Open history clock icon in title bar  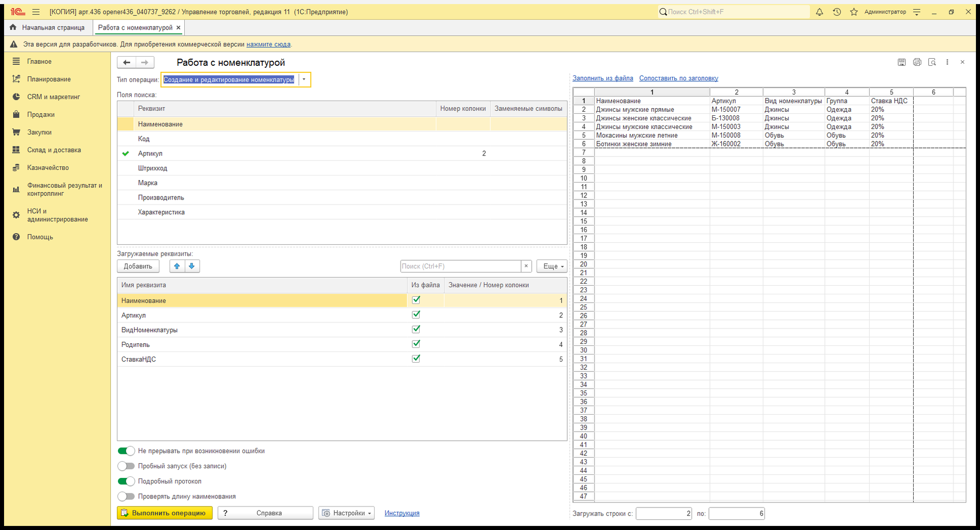pyautogui.click(x=837, y=12)
